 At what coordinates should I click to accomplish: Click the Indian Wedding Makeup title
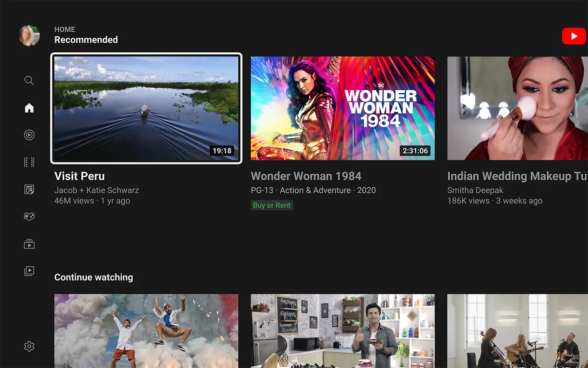518,176
